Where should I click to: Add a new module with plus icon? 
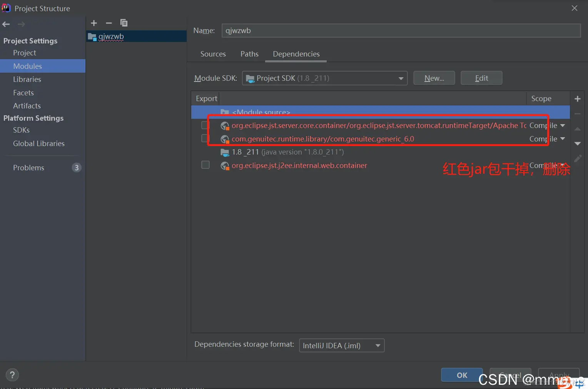click(x=94, y=23)
